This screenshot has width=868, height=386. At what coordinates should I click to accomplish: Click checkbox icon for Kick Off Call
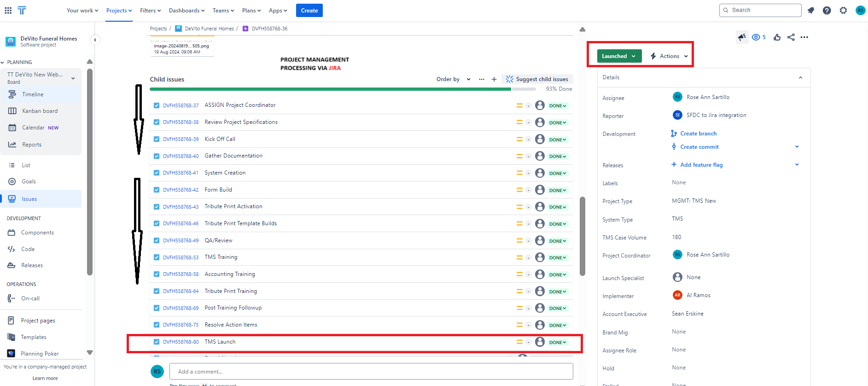coord(157,139)
